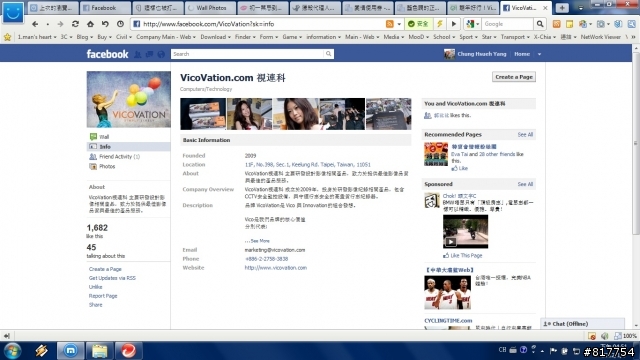Open Facebook messages icon
The height and width of the screenshot is (360, 640).
pos(149,54)
